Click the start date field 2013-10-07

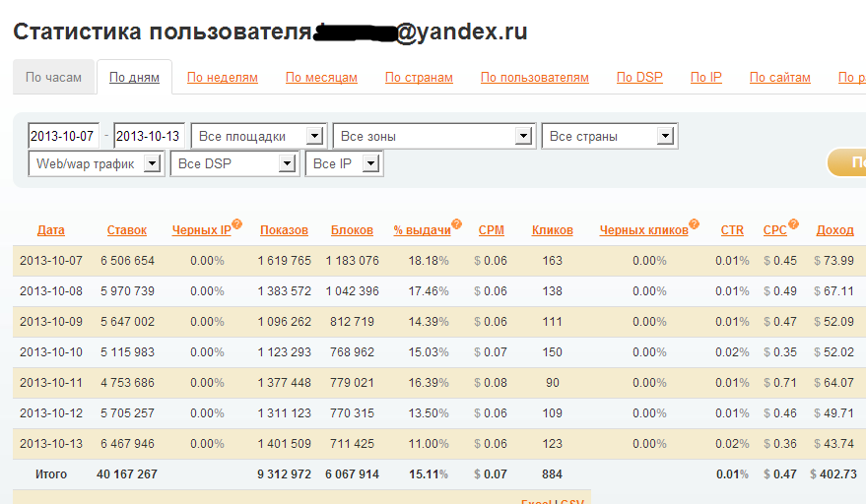[63, 136]
